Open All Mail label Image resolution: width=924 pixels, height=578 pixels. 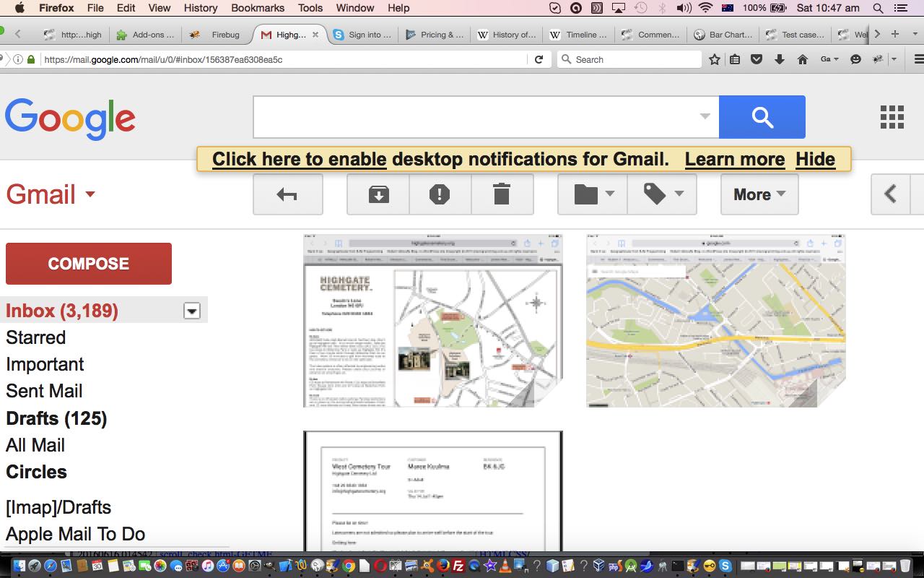(x=35, y=445)
